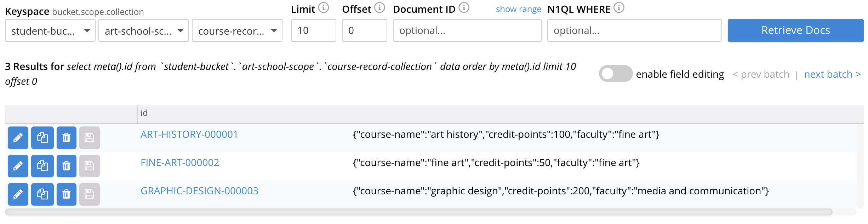Click the show range link
Image resolution: width=868 pixels, height=224 pixels.
[x=518, y=9]
